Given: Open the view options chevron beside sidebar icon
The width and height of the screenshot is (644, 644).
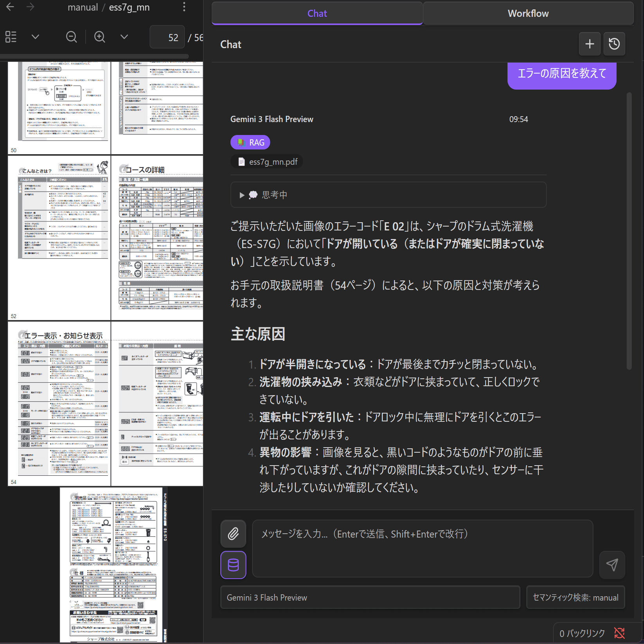Looking at the screenshot, I should pyautogui.click(x=35, y=36).
